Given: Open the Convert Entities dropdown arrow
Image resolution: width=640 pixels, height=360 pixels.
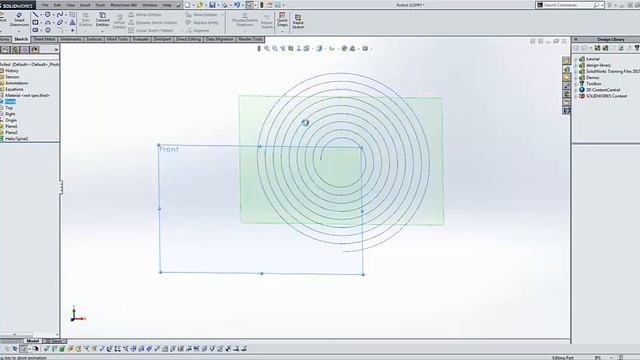Looking at the screenshot, I should tap(102, 31).
